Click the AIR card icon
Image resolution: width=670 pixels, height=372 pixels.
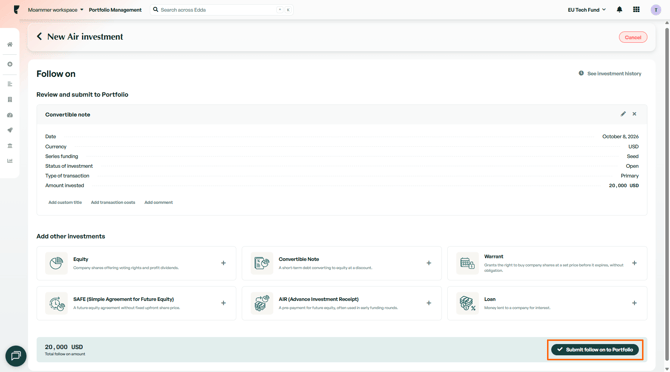262,303
